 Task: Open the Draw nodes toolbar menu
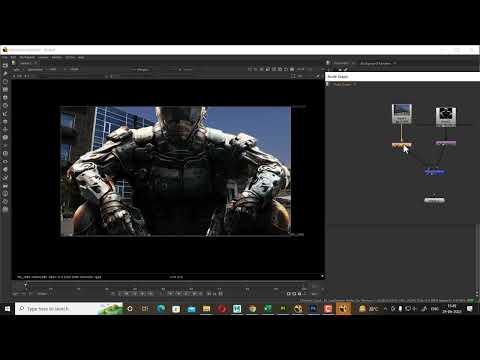tap(5, 73)
